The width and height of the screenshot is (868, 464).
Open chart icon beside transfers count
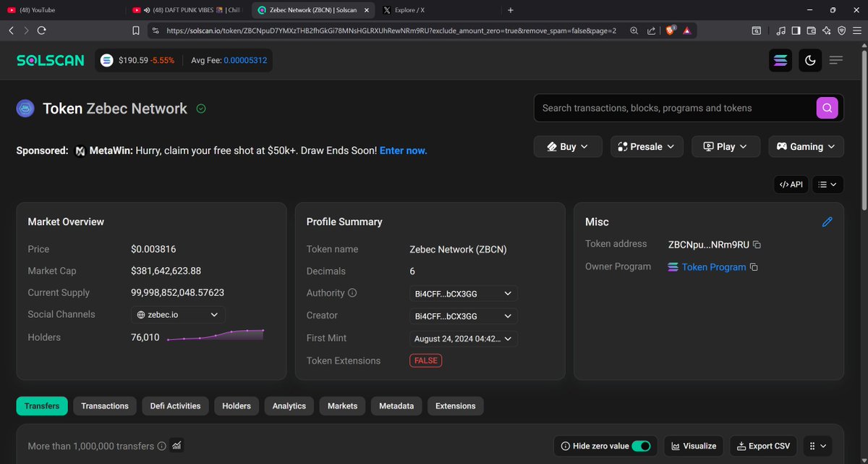[x=177, y=445]
